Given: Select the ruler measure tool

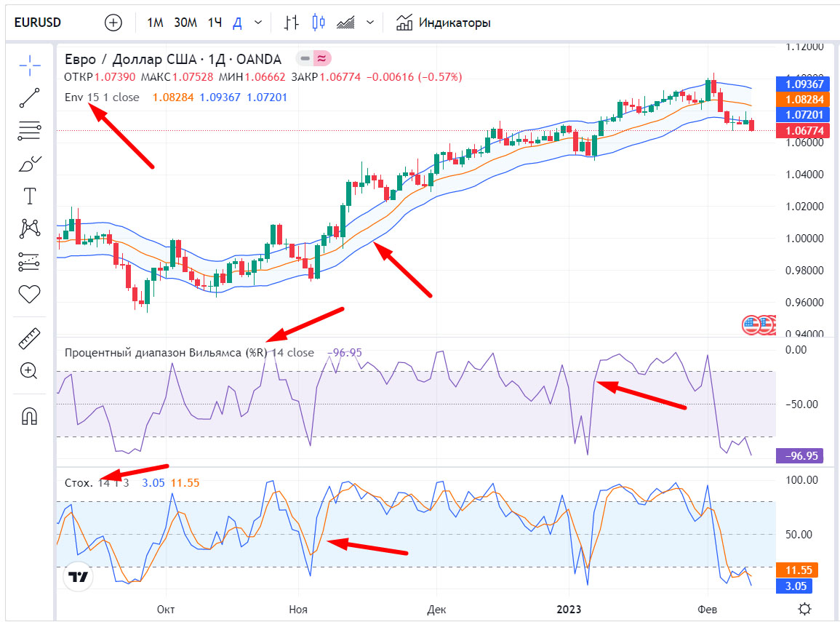Looking at the screenshot, I should point(30,338).
